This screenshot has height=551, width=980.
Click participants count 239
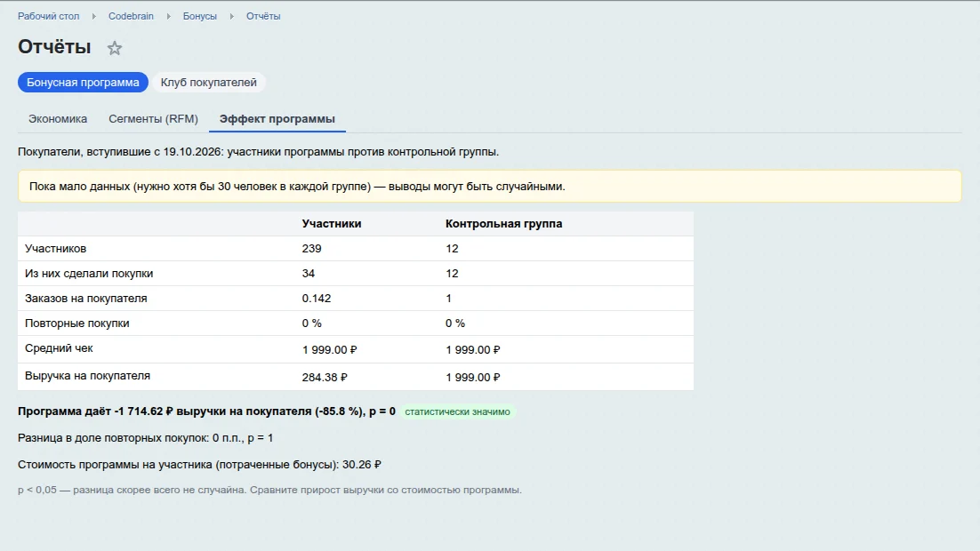click(x=311, y=249)
